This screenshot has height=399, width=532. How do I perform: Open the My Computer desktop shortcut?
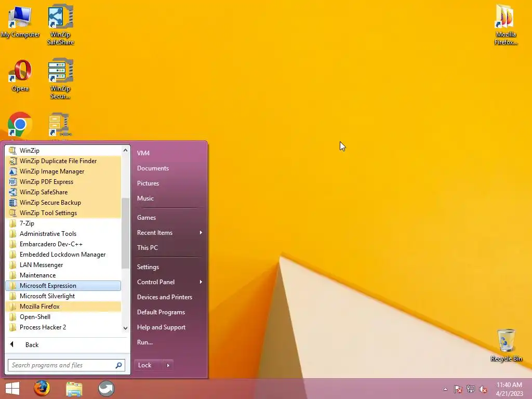[x=20, y=22]
